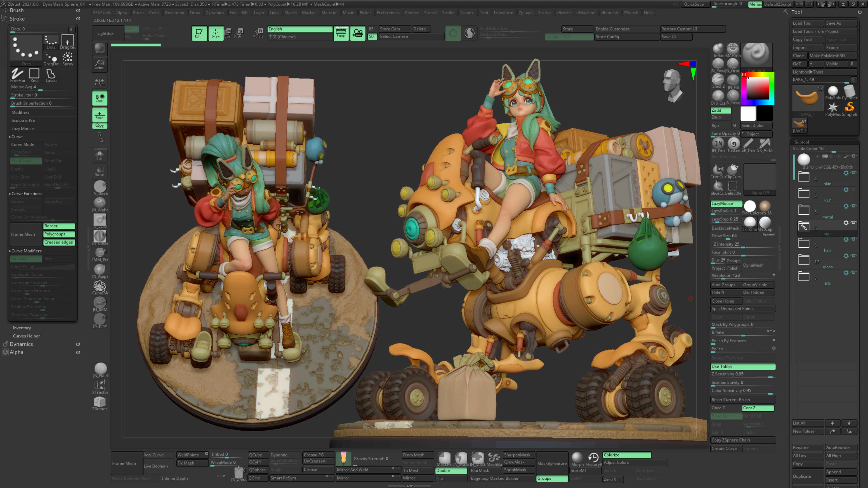The image size is (868, 488).
Task: Disable the Use Tablet toggle
Action: 743,366
